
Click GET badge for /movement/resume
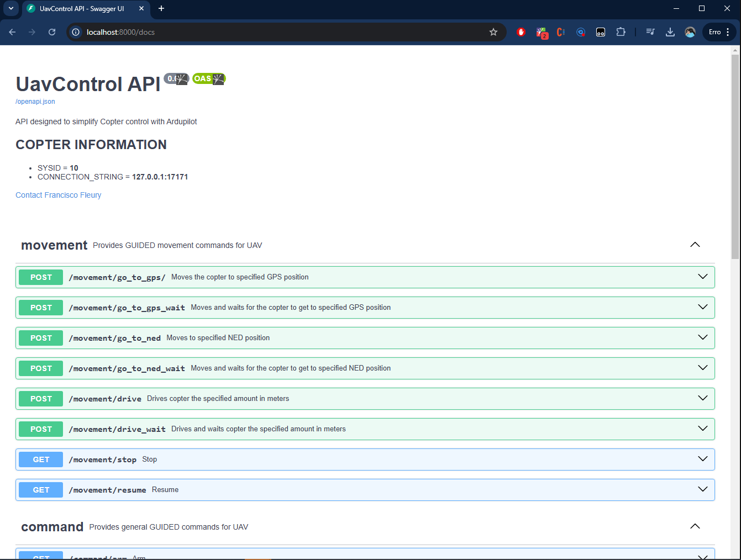(x=41, y=490)
